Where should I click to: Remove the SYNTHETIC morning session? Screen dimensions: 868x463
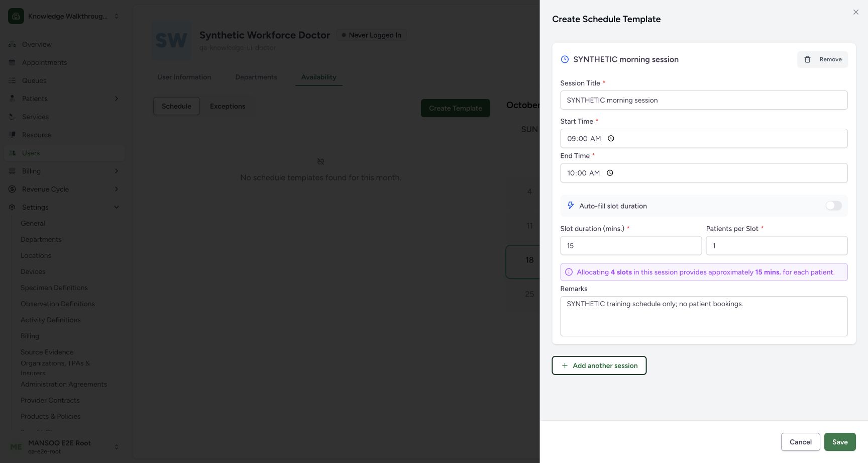pyautogui.click(x=823, y=59)
